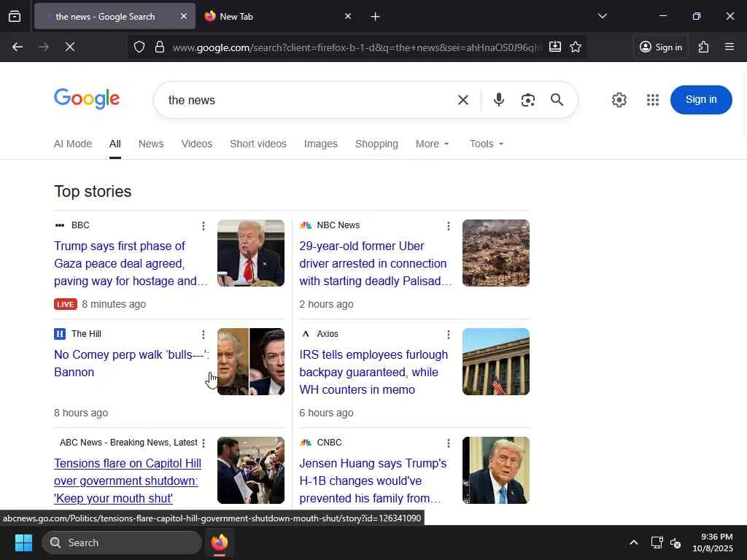
Task: Open options menu for NBC News story
Action: pyautogui.click(x=449, y=226)
